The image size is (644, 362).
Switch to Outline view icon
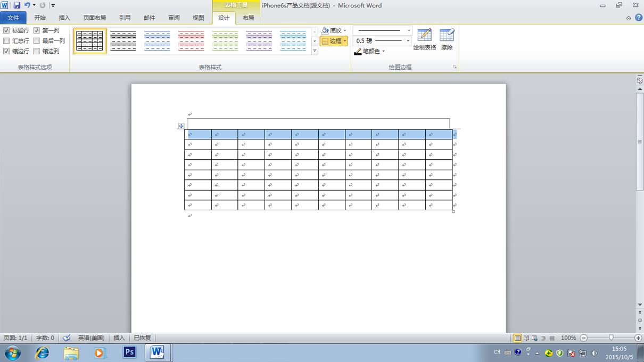(x=543, y=338)
